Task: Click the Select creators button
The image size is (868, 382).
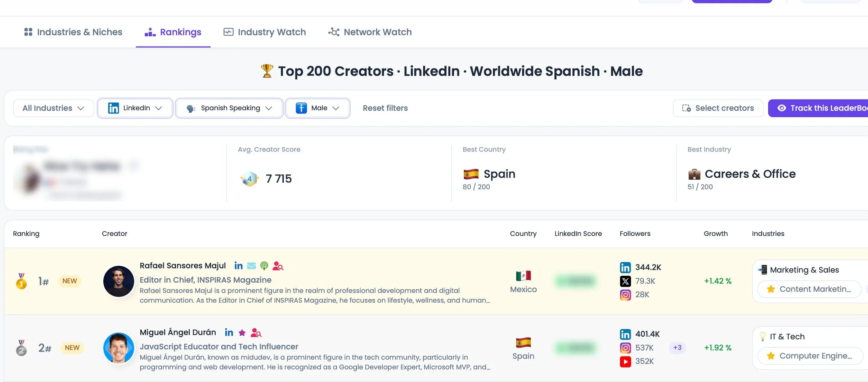Action: pos(718,108)
